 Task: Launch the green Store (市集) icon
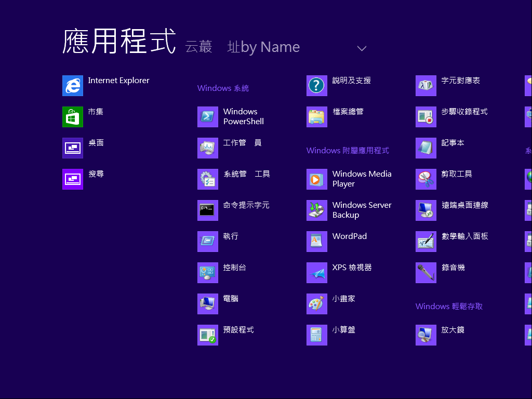tap(73, 117)
